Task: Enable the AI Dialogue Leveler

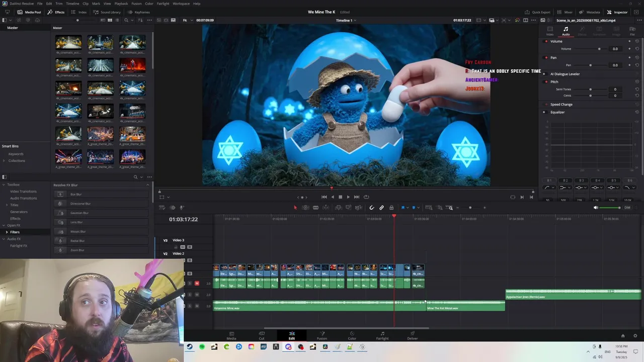Action: click(x=546, y=74)
